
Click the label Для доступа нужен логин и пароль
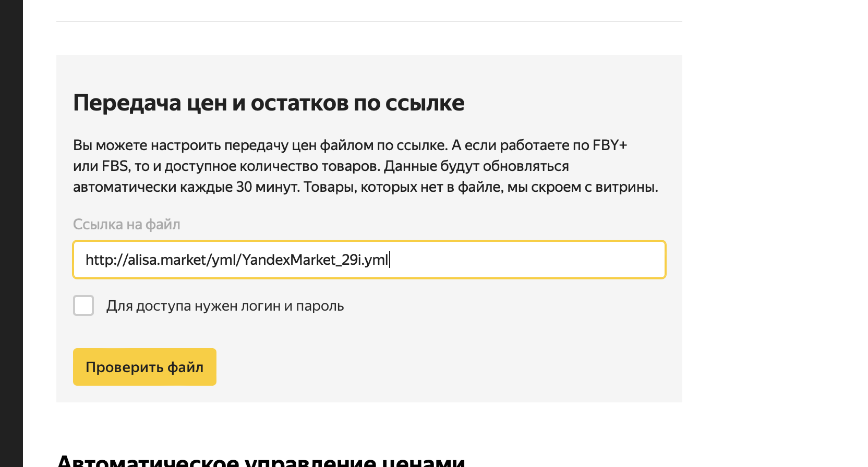[225, 306]
